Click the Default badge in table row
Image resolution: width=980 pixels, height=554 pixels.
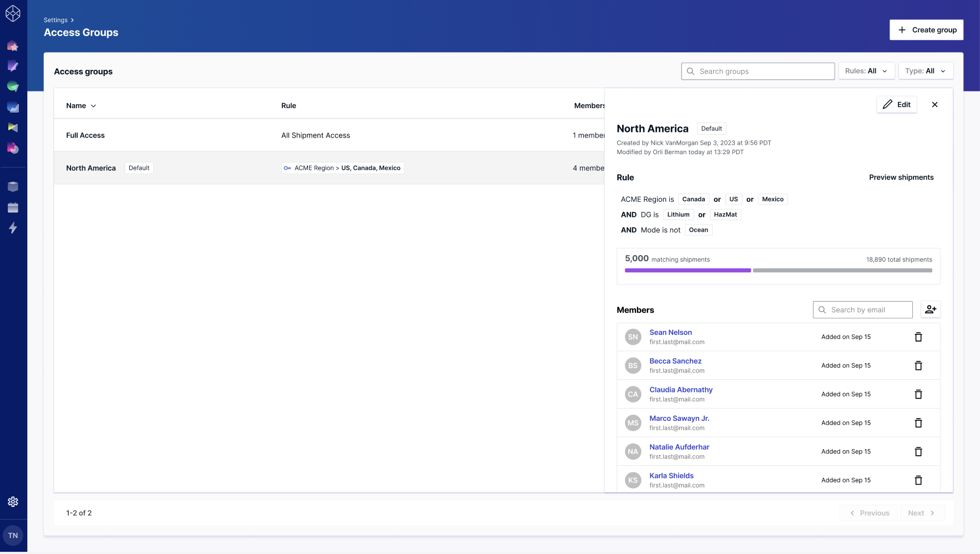(x=139, y=168)
